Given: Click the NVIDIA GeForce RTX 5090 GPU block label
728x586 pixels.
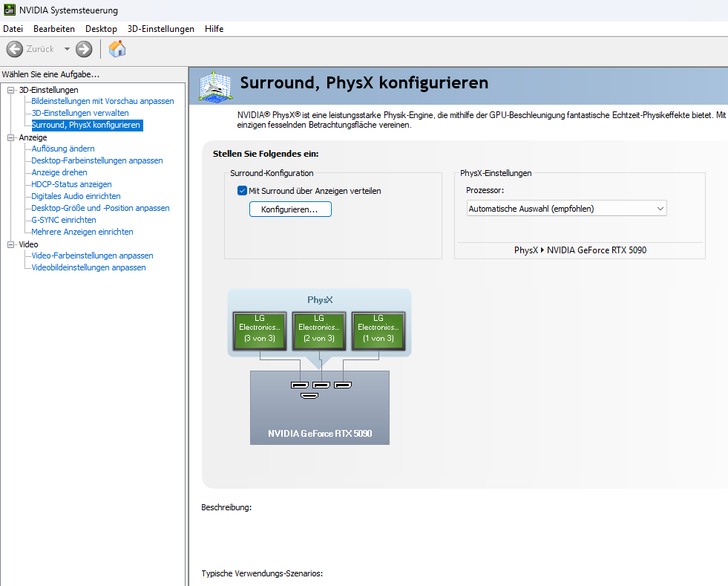Looking at the screenshot, I should click(x=320, y=434).
